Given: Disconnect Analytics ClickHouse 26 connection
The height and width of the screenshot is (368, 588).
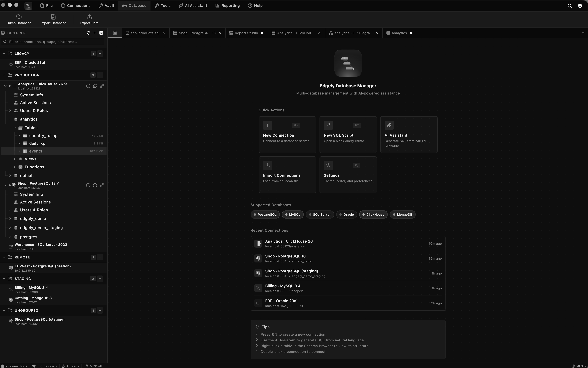Looking at the screenshot, I should (x=102, y=86).
